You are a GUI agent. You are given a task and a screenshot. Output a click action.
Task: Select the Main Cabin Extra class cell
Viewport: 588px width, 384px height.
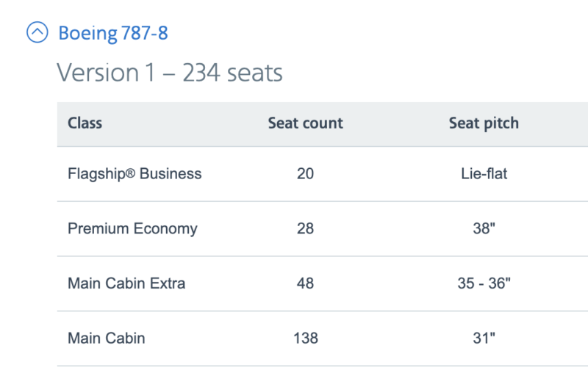pyautogui.click(x=126, y=283)
